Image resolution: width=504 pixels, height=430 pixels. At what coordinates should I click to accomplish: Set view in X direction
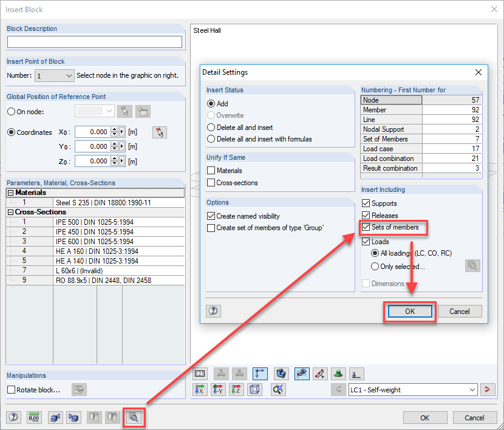[x=200, y=389]
